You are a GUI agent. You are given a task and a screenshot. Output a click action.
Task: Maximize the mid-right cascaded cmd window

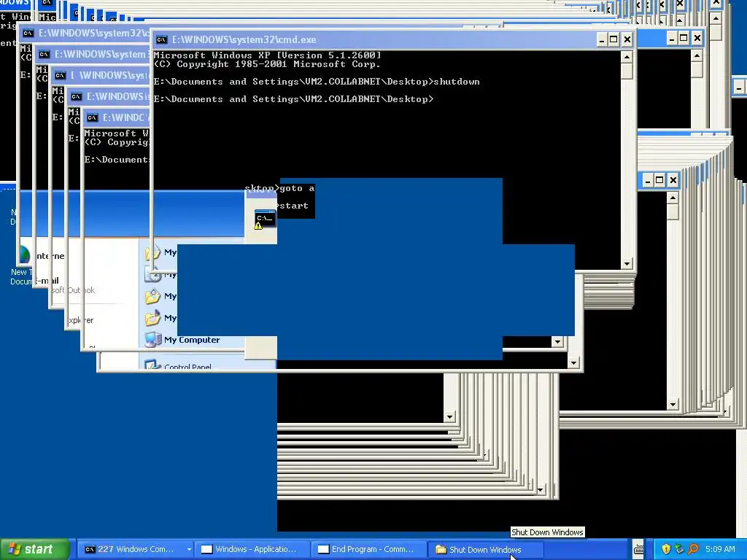(x=659, y=180)
